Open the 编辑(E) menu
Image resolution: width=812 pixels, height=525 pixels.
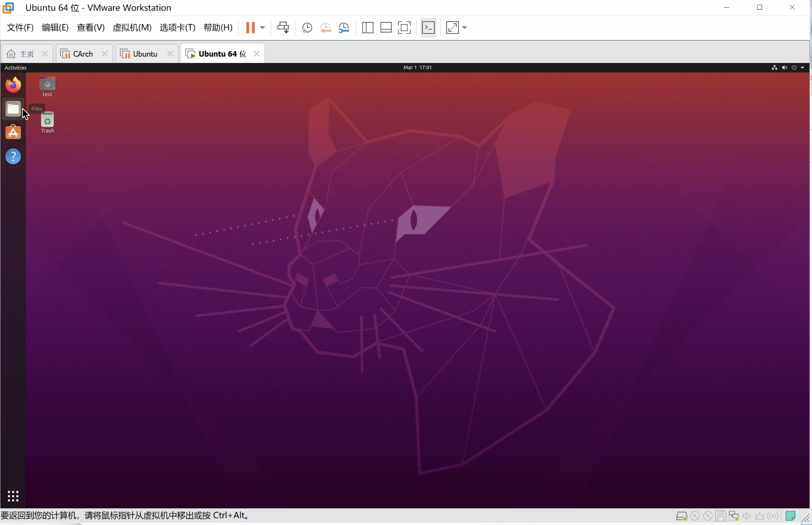pos(55,27)
